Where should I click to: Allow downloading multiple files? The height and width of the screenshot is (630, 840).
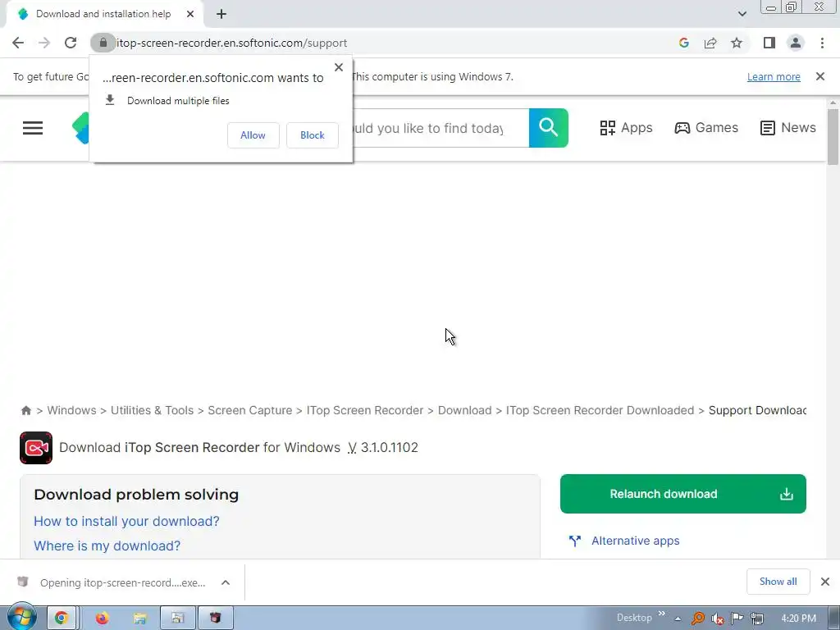pos(253,135)
